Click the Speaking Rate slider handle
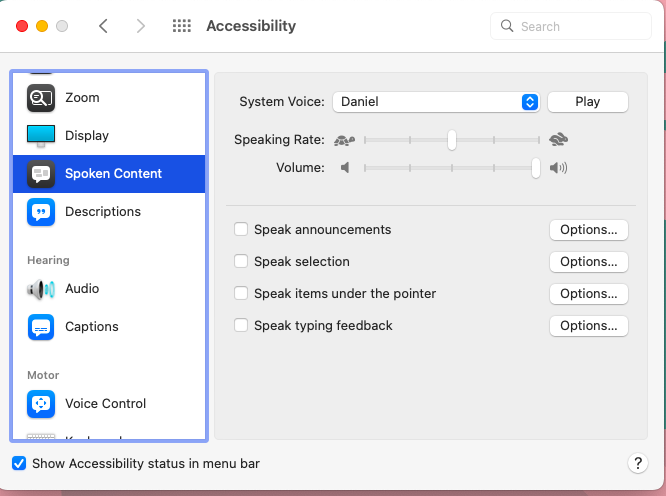This screenshot has height=496, width=666. (x=452, y=140)
